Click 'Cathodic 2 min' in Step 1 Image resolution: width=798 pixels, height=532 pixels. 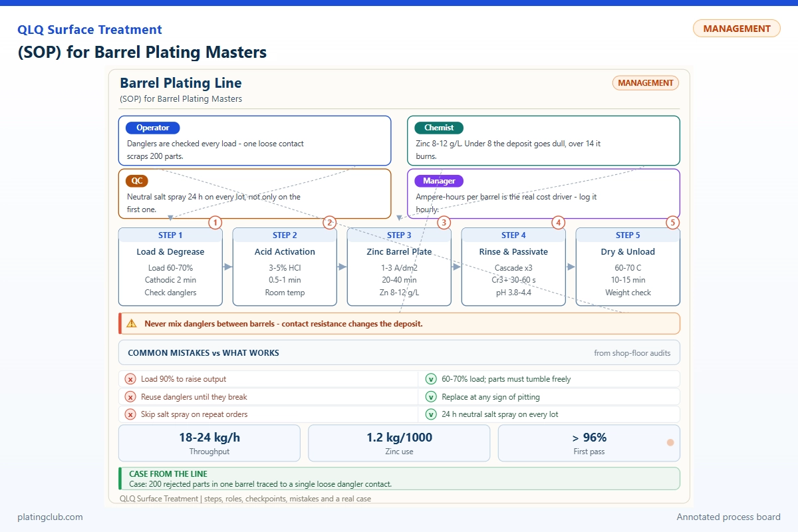click(170, 280)
